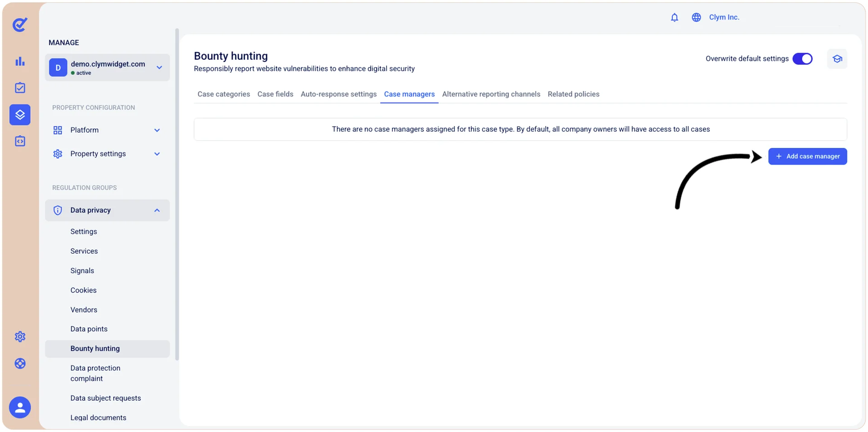This screenshot has width=868, height=432.
Task: Open Related policies tab
Action: pyautogui.click(x=573, y=94)
